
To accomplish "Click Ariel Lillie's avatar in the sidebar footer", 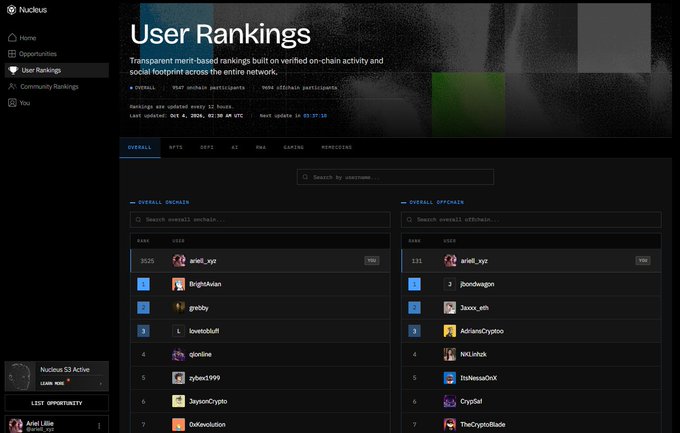I will tap(16, 426).
